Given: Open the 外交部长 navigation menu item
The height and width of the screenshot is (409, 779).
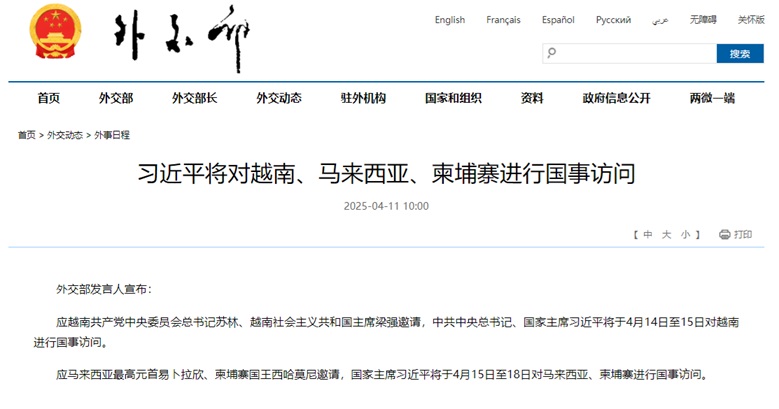Looking at the screenshot, I should (194, 98).
